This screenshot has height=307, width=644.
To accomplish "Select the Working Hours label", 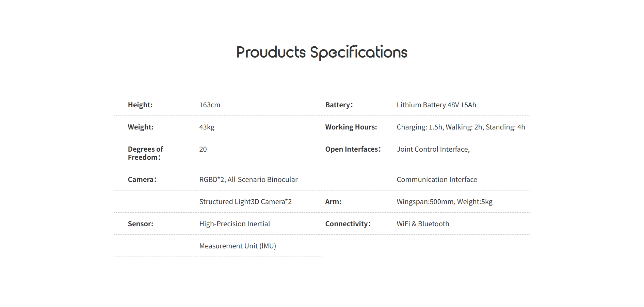I will pyautogui.click(x=351, y=127).
